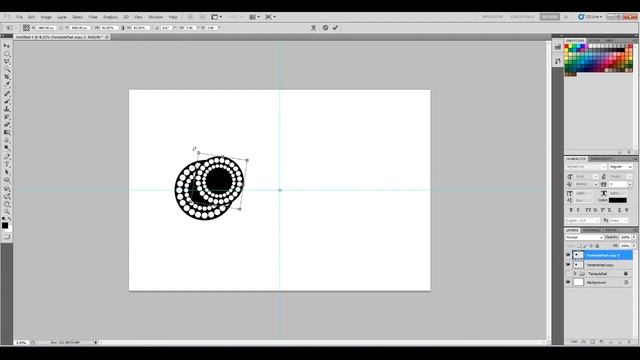Select the Zoom tool

[7, 212]
